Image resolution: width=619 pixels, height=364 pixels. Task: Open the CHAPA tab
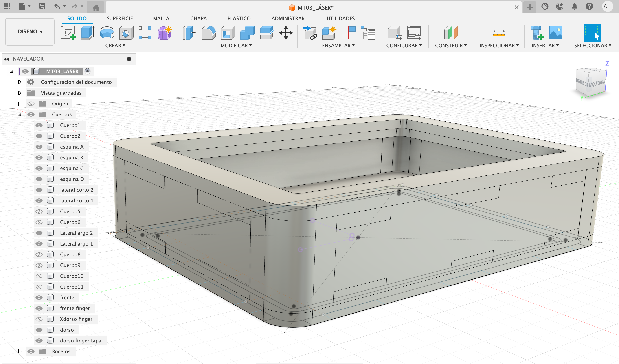point(198,18)
